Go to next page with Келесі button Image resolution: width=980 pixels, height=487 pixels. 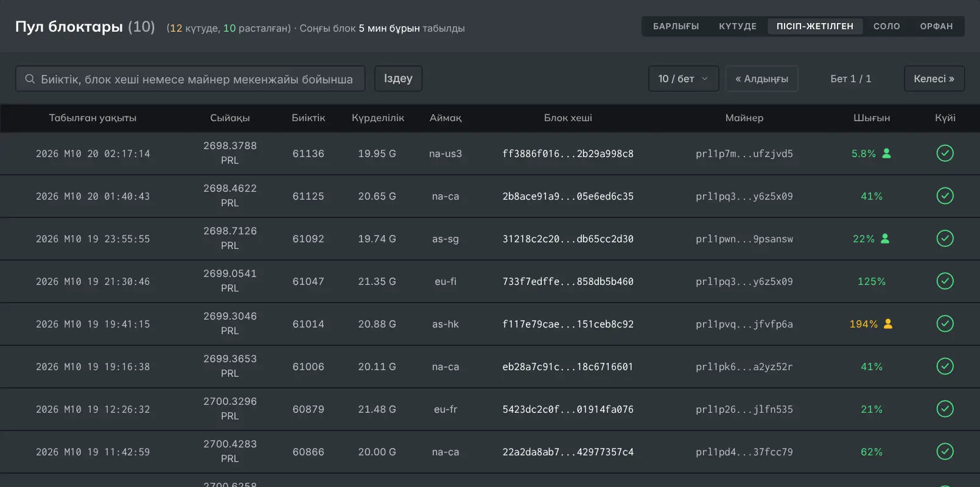934,79
